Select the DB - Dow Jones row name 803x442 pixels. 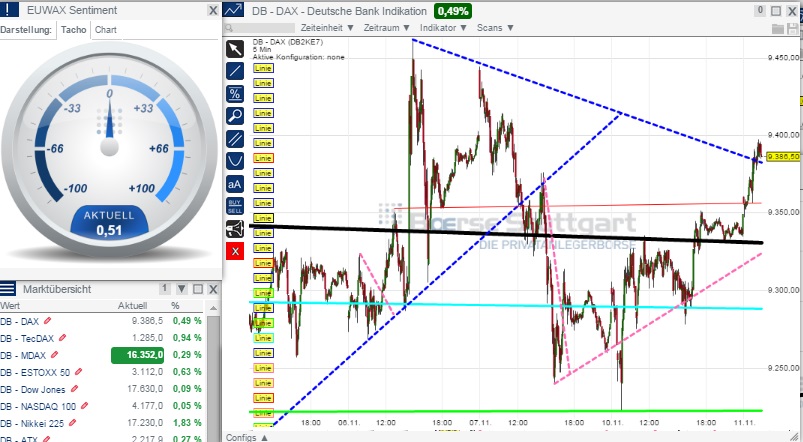(33, 389)
